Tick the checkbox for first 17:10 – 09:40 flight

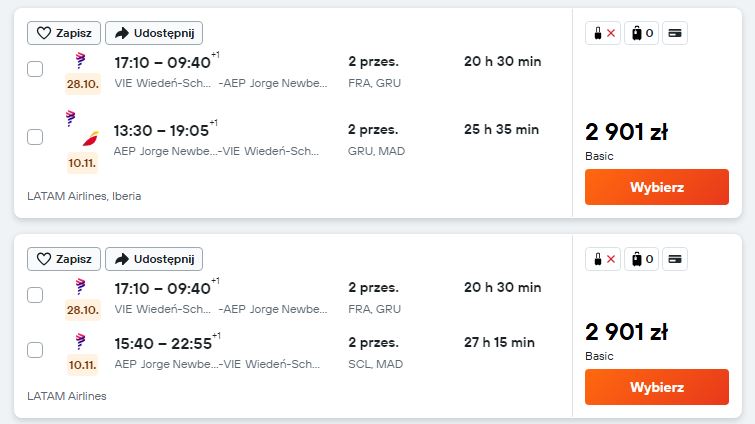tap(35, 69)
